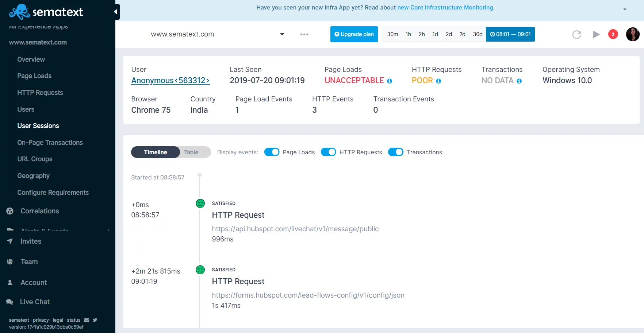Open the new Core Infrastructure Monitoring link
Screen dimensions: 644x333
pos(446,8)
